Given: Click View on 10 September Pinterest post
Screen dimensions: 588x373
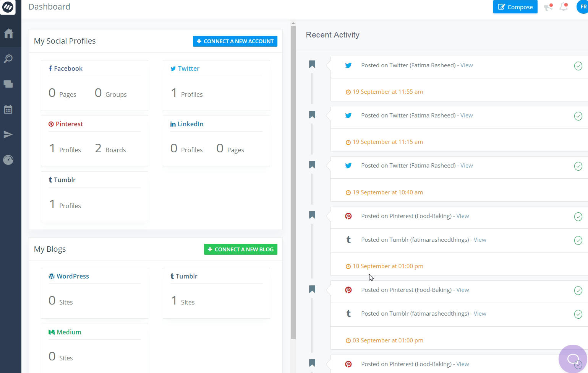Looking at the screenshot, I should (x=463, y=216).
